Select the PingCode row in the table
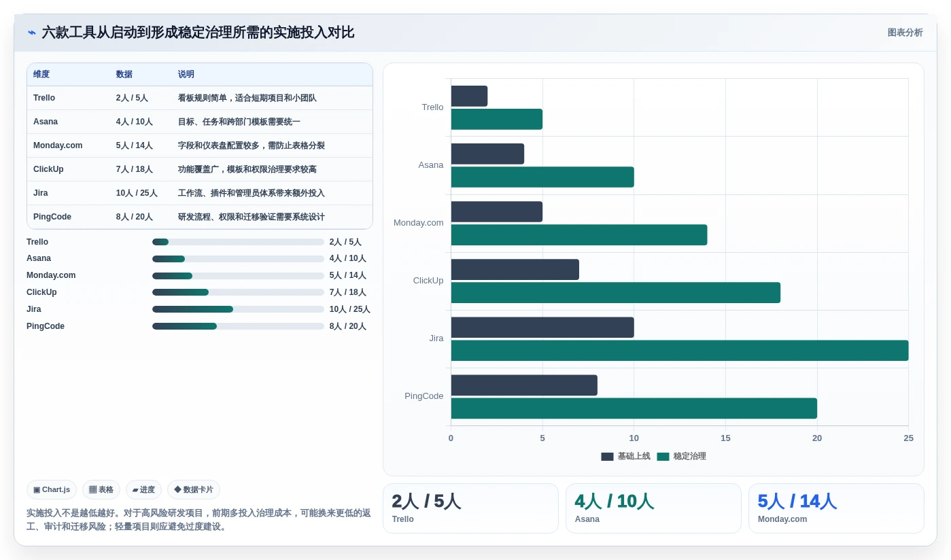This screenshot has width=951, height=560. (200, 217)
